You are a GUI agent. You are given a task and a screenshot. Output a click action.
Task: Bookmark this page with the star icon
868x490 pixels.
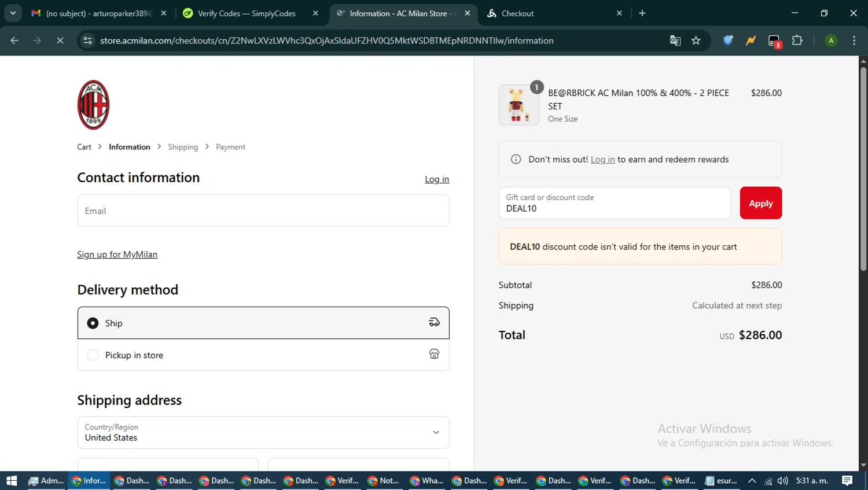(696, 40)
